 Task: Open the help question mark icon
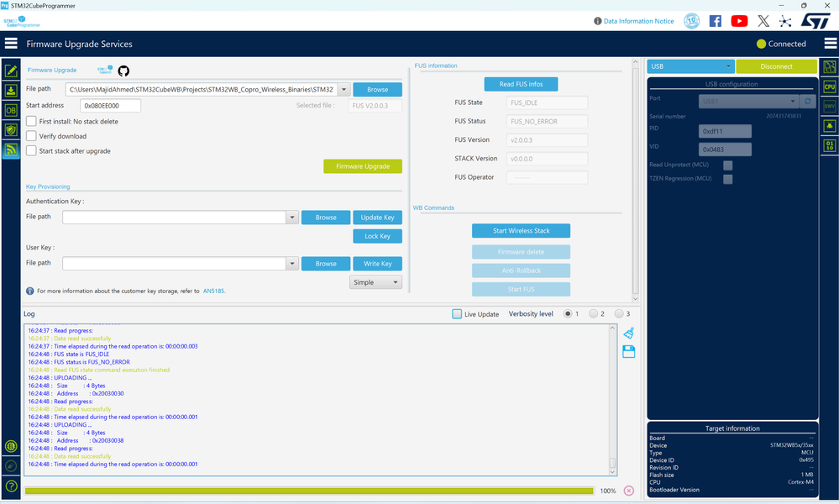click(x=11, y=486)
